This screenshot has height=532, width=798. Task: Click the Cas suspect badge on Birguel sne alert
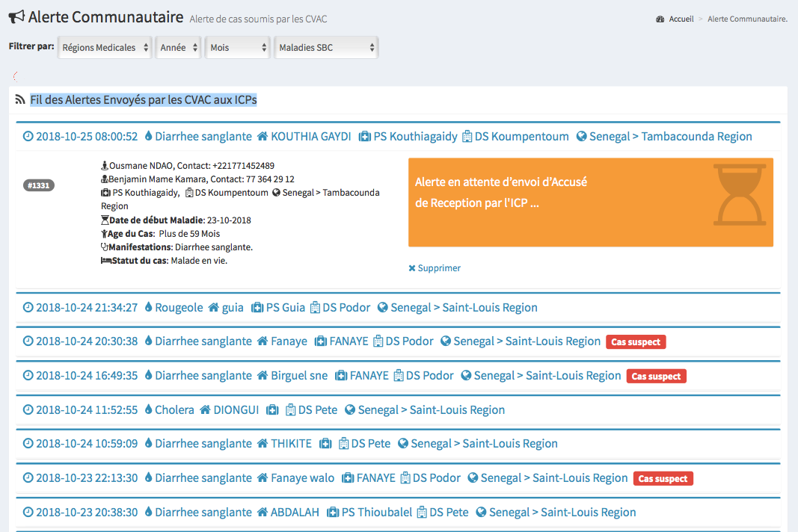pyautogui.click(x=656, y=377)
